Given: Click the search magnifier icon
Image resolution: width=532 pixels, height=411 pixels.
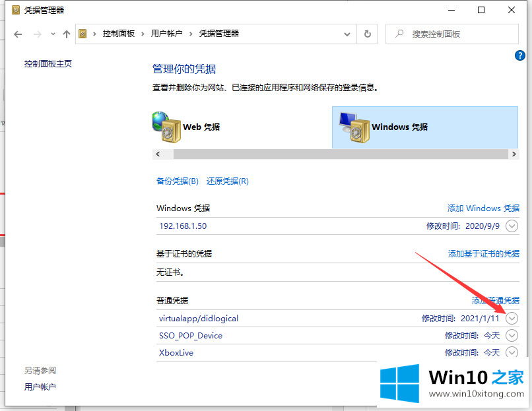Looking at the screenshot, I should (399, 34).
